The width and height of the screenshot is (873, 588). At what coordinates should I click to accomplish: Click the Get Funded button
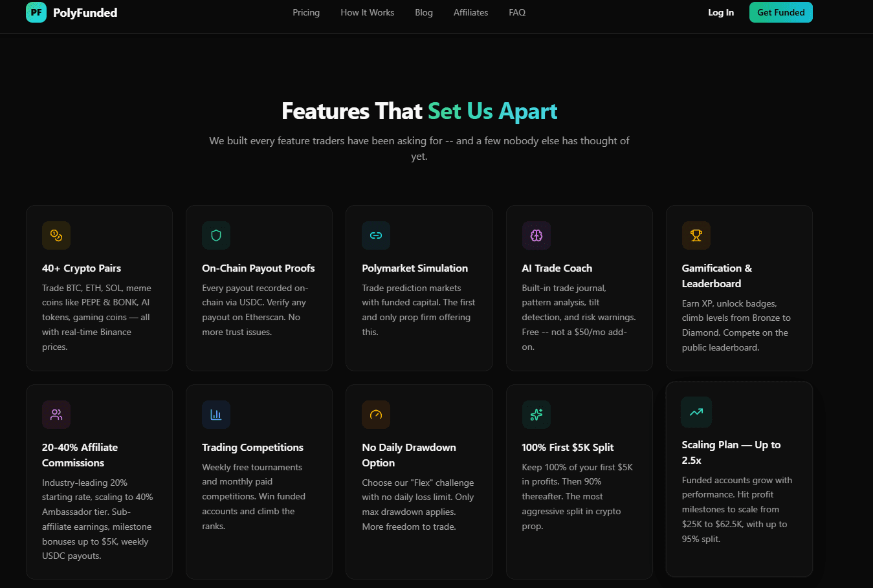(x=780, y=12)
